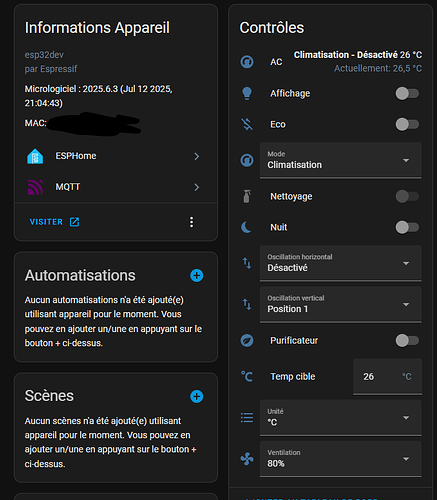
Task: Expand the Oscillation horizontal dropdown
Action: coord(341,263)
